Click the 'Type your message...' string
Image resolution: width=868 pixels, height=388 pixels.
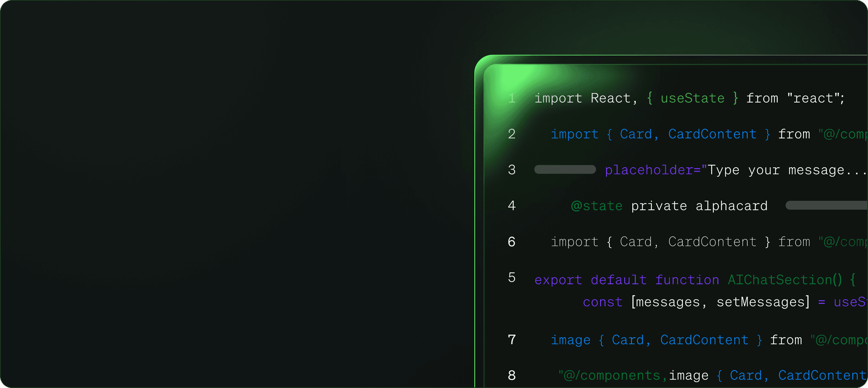[x=787, y=170]
